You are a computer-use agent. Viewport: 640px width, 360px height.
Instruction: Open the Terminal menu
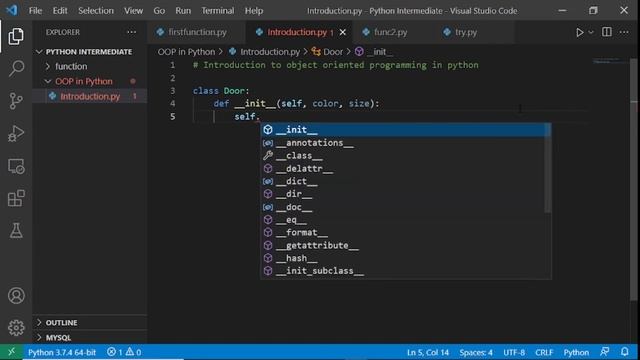pos(218,11)
